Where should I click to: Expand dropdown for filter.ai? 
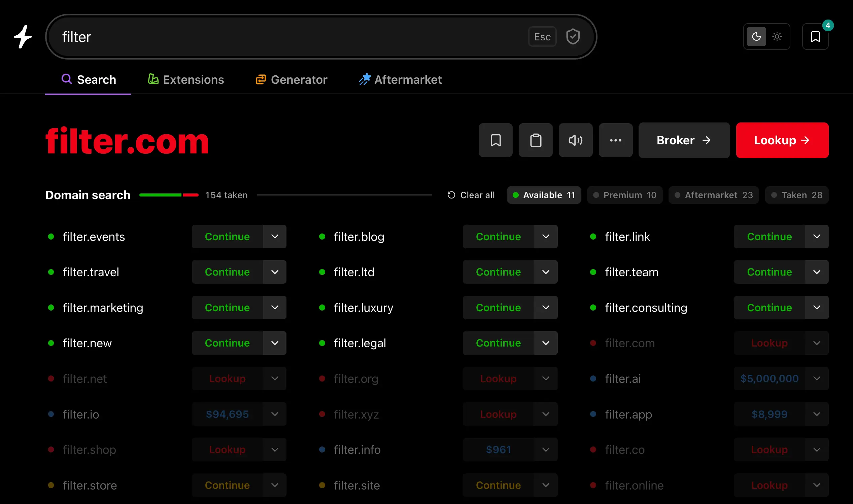pos(817,379)
